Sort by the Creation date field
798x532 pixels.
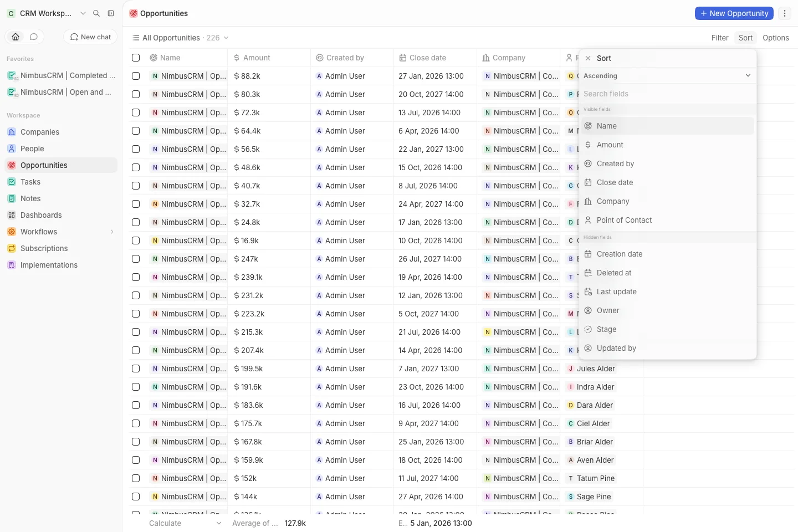pos(667,254)
